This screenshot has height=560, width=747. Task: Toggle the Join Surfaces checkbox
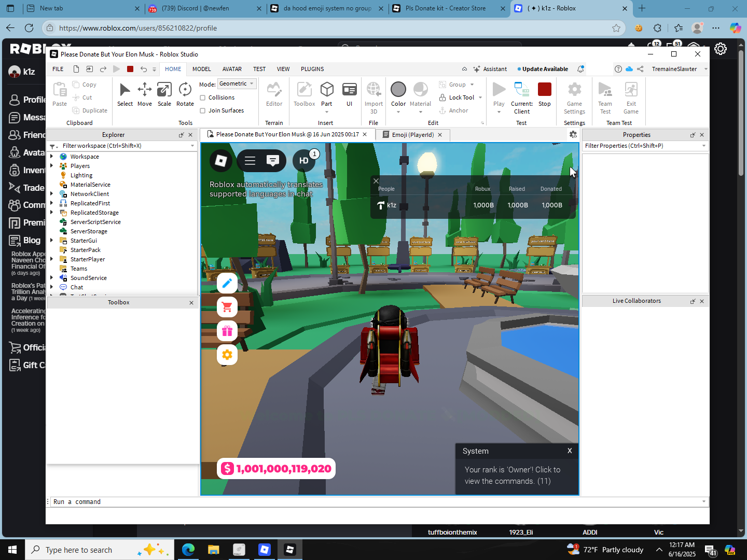pyautogui.click(x=203, y=110)
